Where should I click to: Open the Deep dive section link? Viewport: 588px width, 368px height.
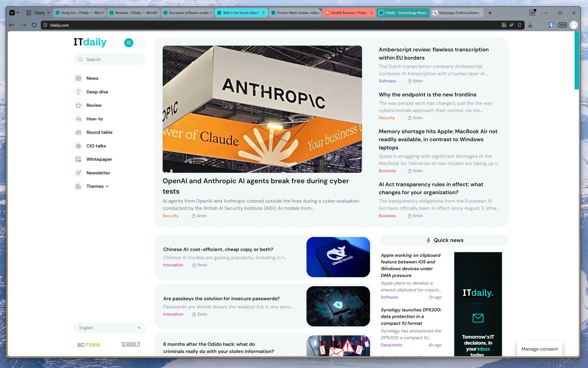point(97,92)
